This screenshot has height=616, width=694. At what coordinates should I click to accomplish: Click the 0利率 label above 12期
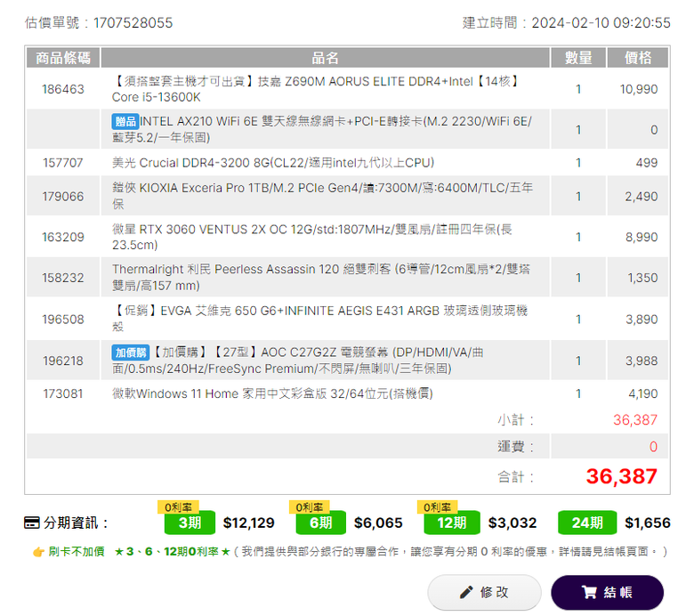[437, 507]
